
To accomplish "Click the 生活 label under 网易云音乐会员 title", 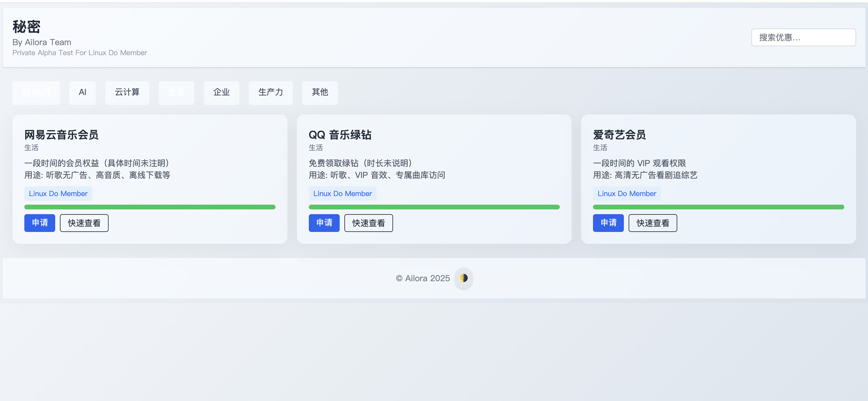I will 31,148.
